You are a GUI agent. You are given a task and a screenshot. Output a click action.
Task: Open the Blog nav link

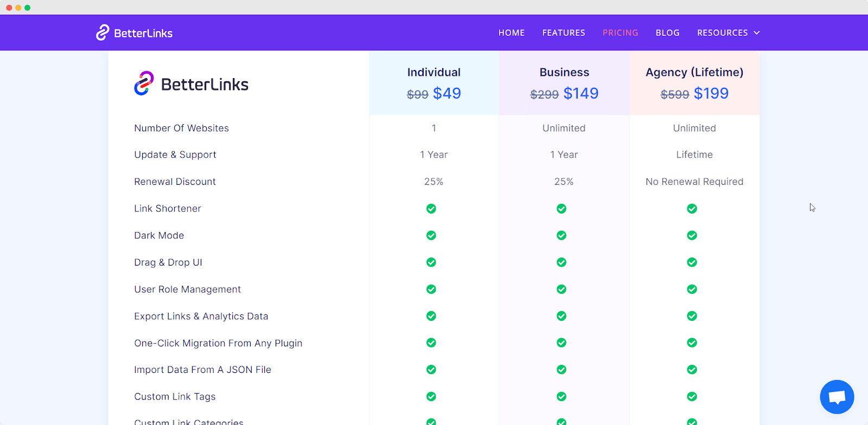coord(667,33)
